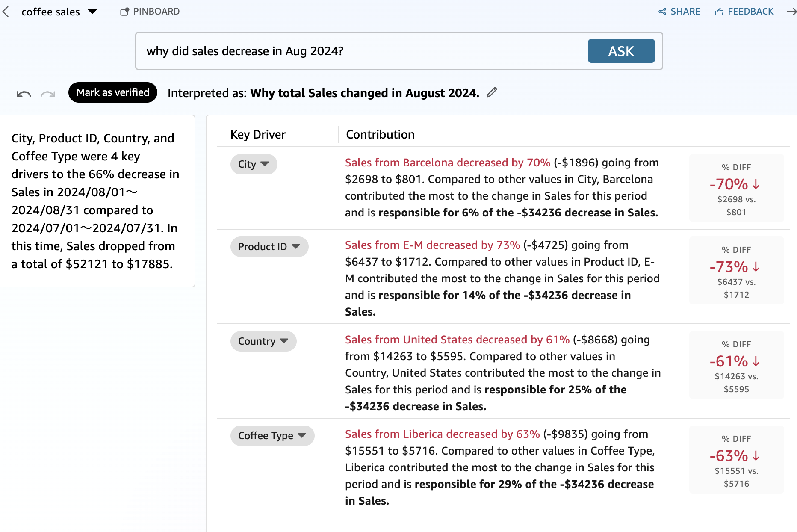Edit interpretation with the pencil icon
Image resolution: width=797 pixels, height=532 pixels.
492,92
